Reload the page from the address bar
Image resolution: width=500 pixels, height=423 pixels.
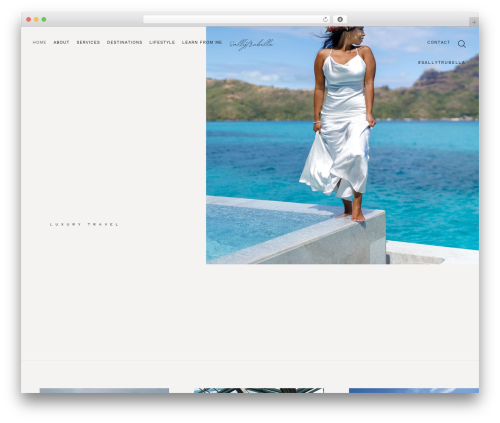[x=325, y=20]
